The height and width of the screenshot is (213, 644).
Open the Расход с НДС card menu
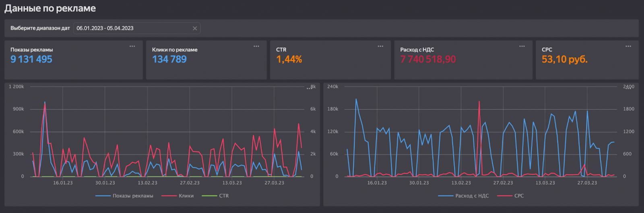pos(522,46)
